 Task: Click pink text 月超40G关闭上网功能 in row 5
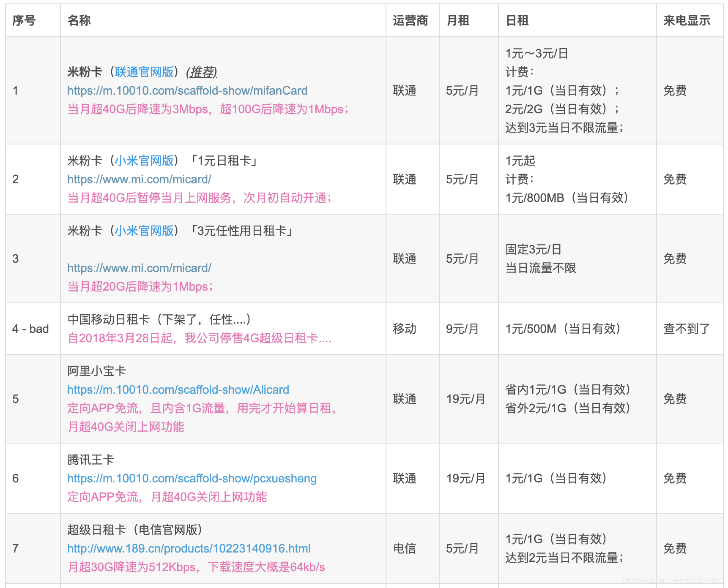[x=126, y=427]
